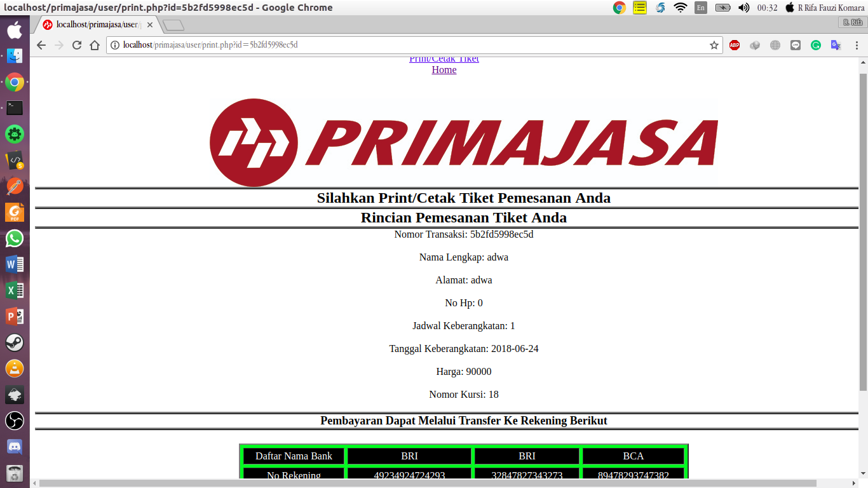Open VLC media player from the dock
868x488 pixels.
(x=15, y=369)
